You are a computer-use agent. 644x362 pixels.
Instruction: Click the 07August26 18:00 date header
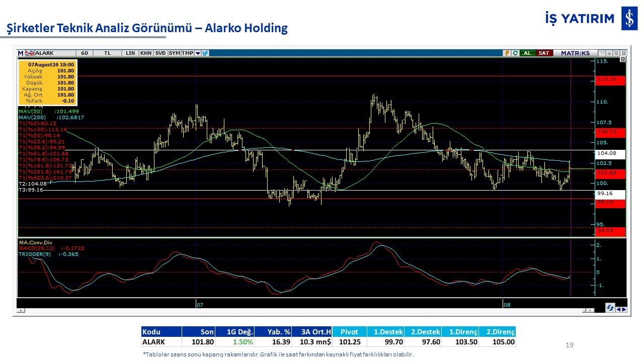pos(51,64)
